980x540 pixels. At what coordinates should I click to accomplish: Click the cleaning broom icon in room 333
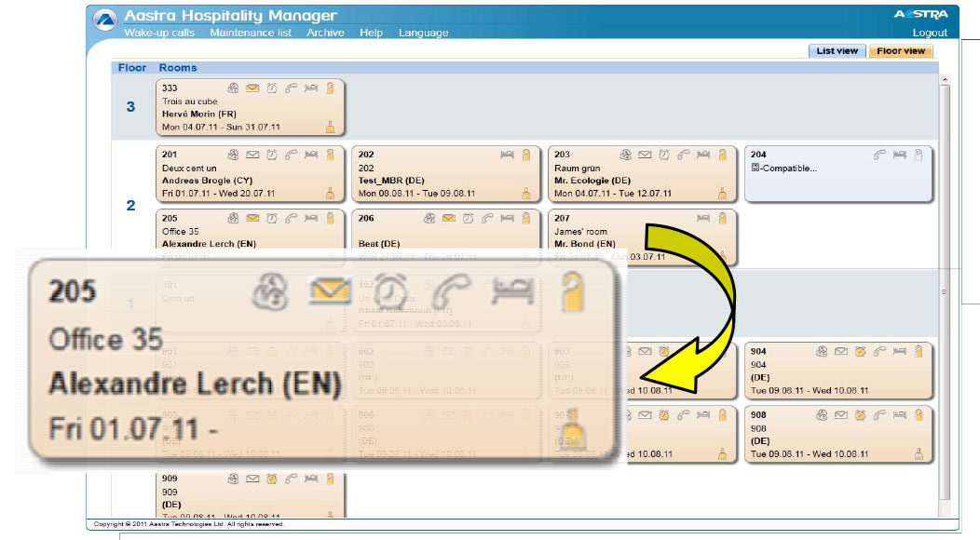[330, 128]
